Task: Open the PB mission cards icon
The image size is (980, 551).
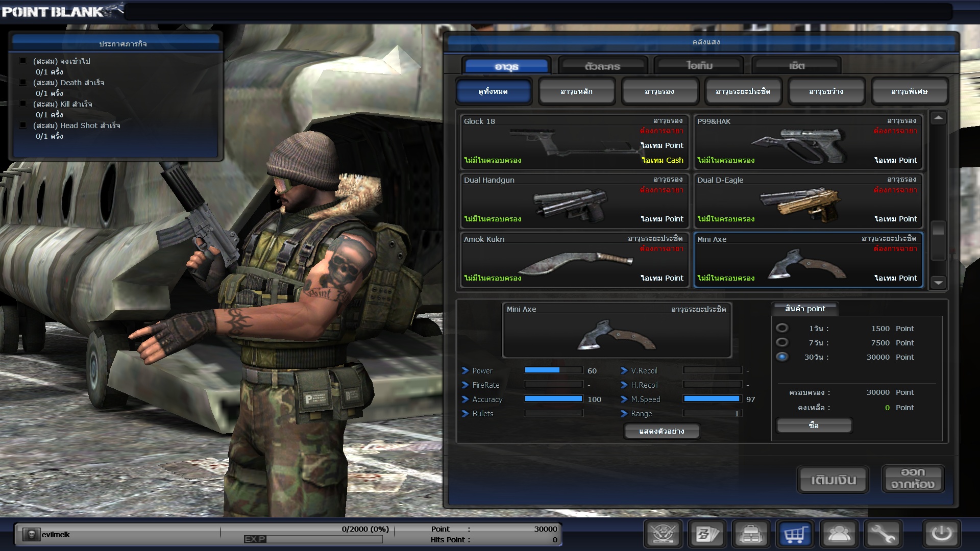Action: (x=707, y=534)
